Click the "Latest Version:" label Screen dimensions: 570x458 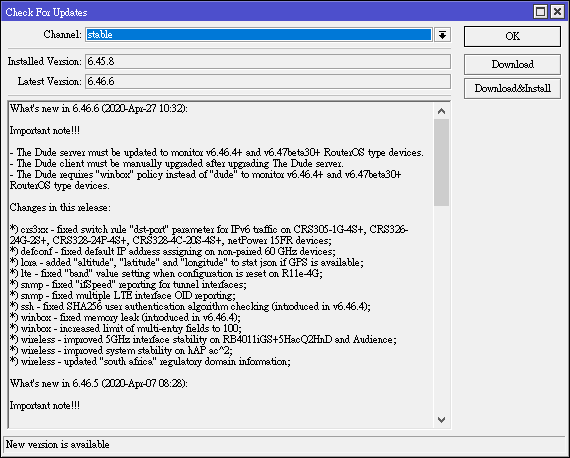pyautogui.click(x=50, y=81)
